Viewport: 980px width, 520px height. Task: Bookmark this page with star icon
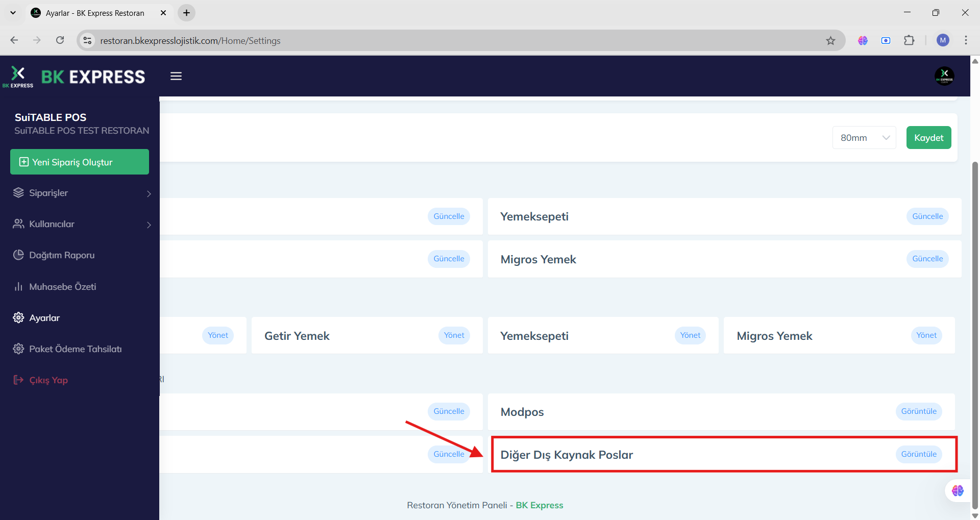point(830,41)
